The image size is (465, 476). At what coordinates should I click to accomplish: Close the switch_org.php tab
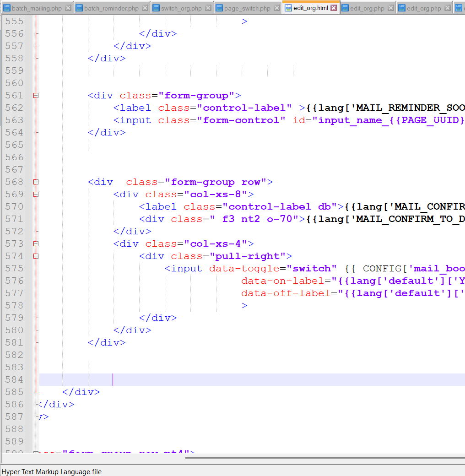tap(208, 8)
